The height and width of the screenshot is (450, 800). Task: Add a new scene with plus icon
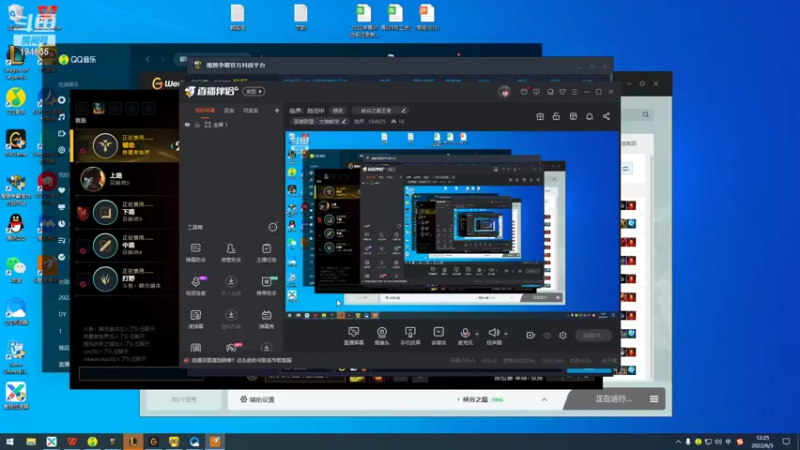[x=277, y=110]
